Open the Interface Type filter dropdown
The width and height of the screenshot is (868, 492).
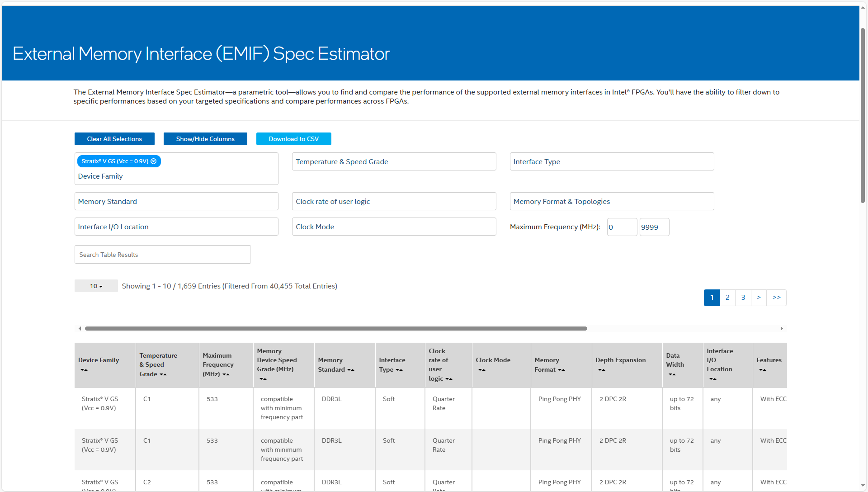pyautogui.click(x=612, y=162)
